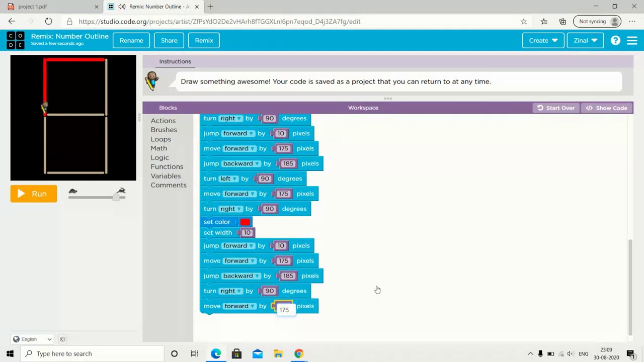Open Mail app from the taskbar

(257, 353)
